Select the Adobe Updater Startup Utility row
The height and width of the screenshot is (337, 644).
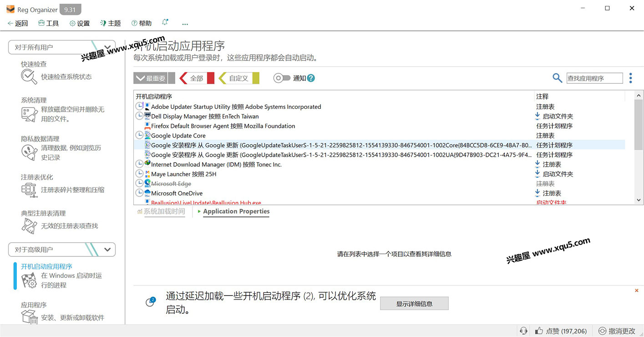click(380, 107)
